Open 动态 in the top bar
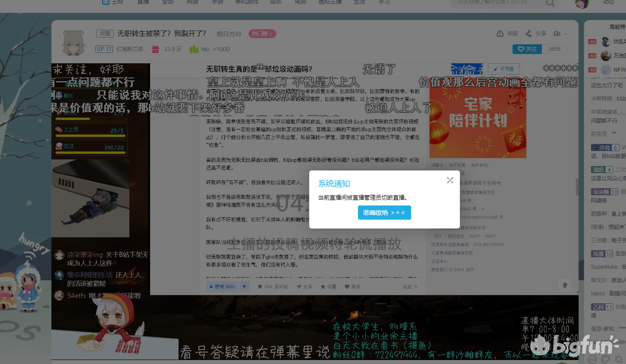 click(x=609, y=2)
